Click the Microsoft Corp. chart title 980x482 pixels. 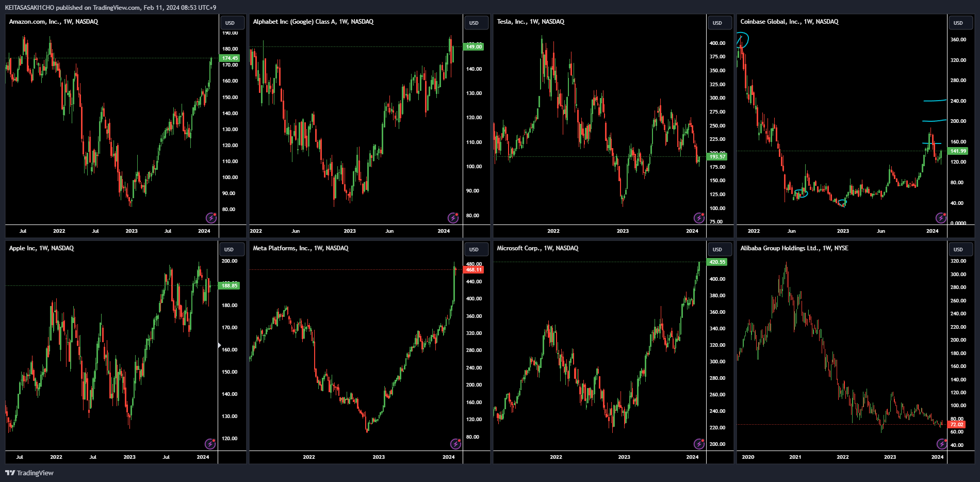click(537, 248)
